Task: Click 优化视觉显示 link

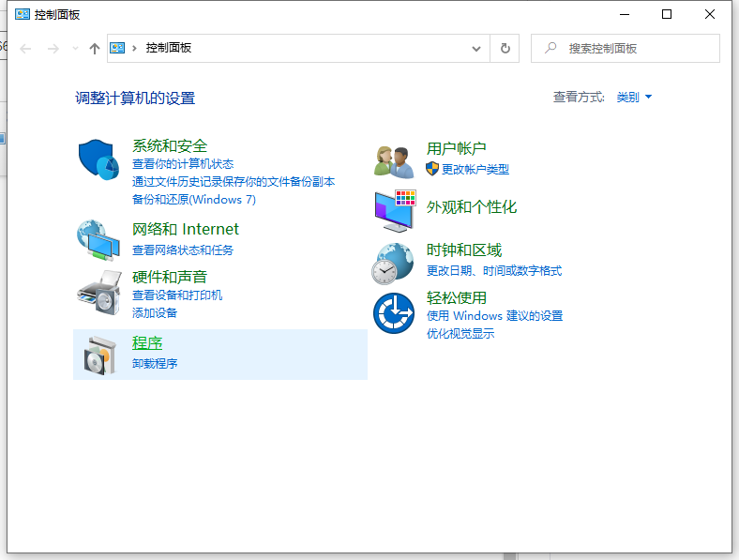Action: point(460,334)
